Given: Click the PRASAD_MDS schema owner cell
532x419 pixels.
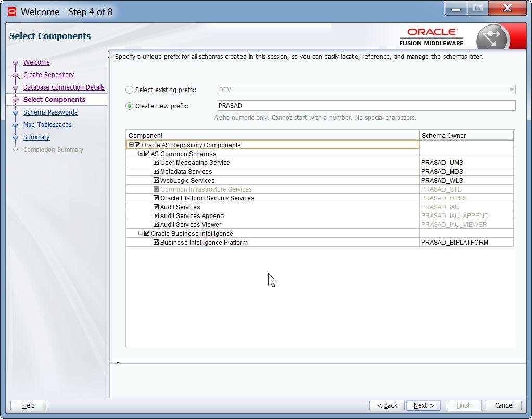Looking at the screenshot, I should (466, 172).
